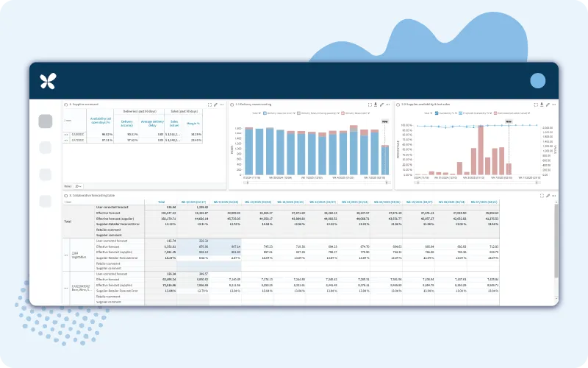Expand Supplier scorecard widget to fullscreen

point(209,105)
